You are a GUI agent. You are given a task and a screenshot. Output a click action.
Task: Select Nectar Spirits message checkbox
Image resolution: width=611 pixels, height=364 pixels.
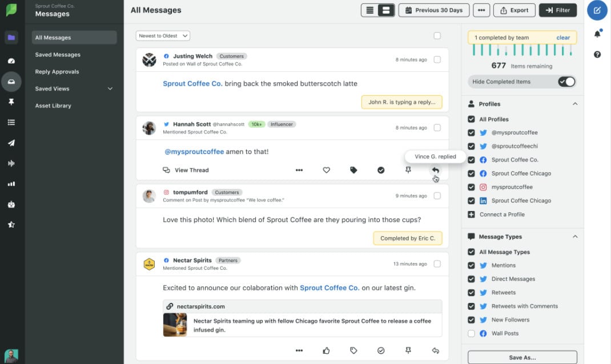(x=437, y=264)
